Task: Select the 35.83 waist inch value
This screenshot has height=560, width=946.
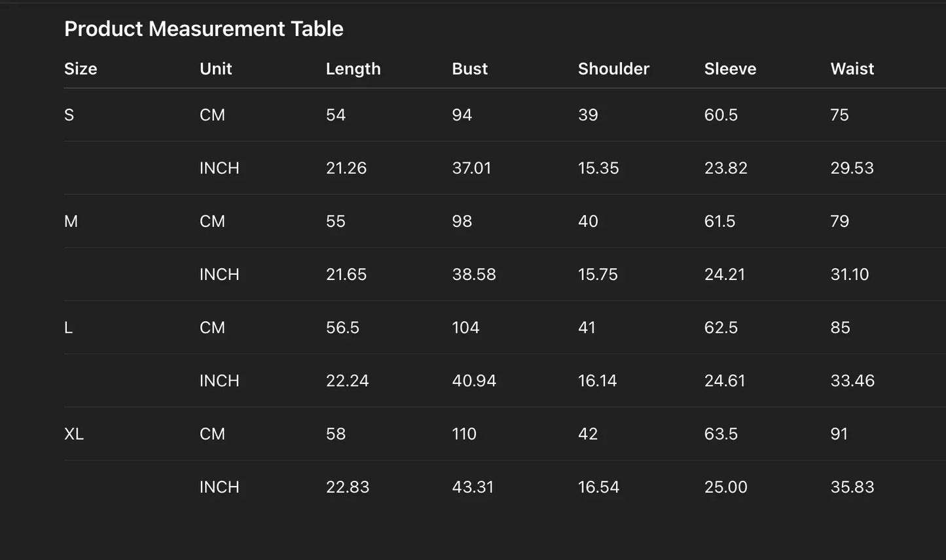Action: [x=852, y=487]
